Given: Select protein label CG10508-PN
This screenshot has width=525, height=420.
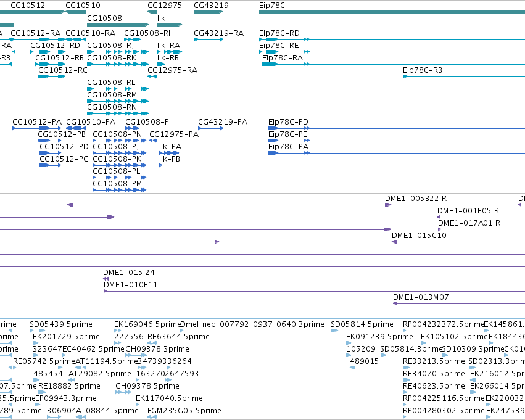Looking at the screenshot, I should (117, 134).
